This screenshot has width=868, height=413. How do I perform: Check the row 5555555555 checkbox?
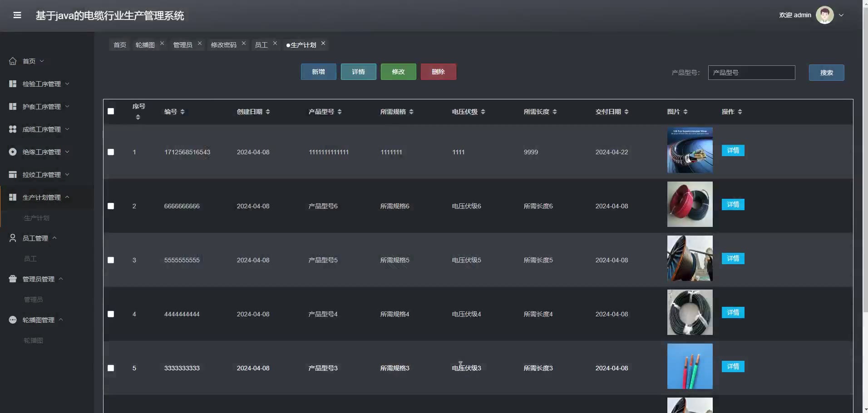111,260
